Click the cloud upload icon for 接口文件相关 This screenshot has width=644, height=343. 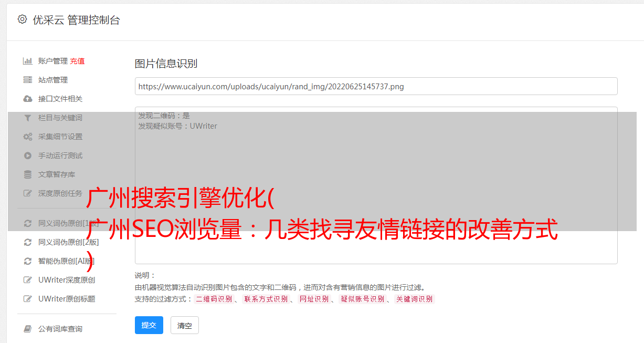point(28,99)
